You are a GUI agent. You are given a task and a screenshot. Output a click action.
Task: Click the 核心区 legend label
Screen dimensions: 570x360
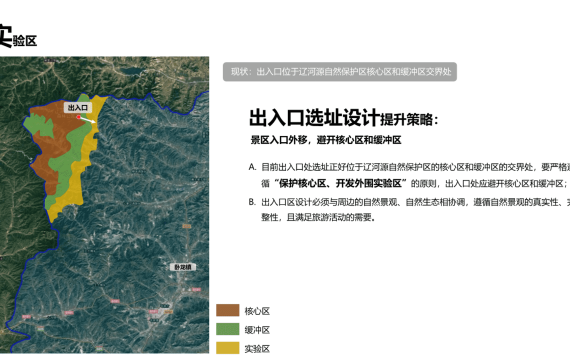pos(257,311)
